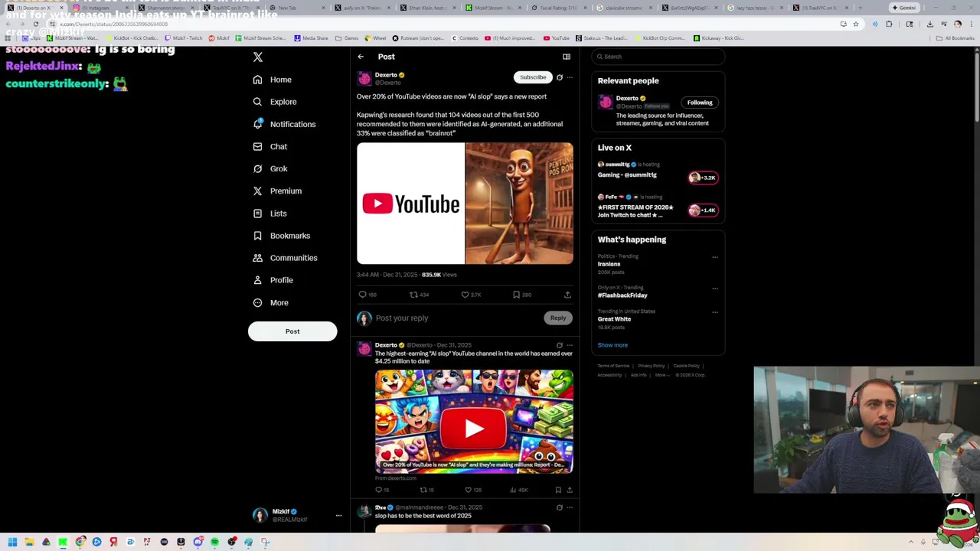Open Premium in X sidebar
This screenshot has width=980, height=551.
pyautogui.click(x=277, y=191)
